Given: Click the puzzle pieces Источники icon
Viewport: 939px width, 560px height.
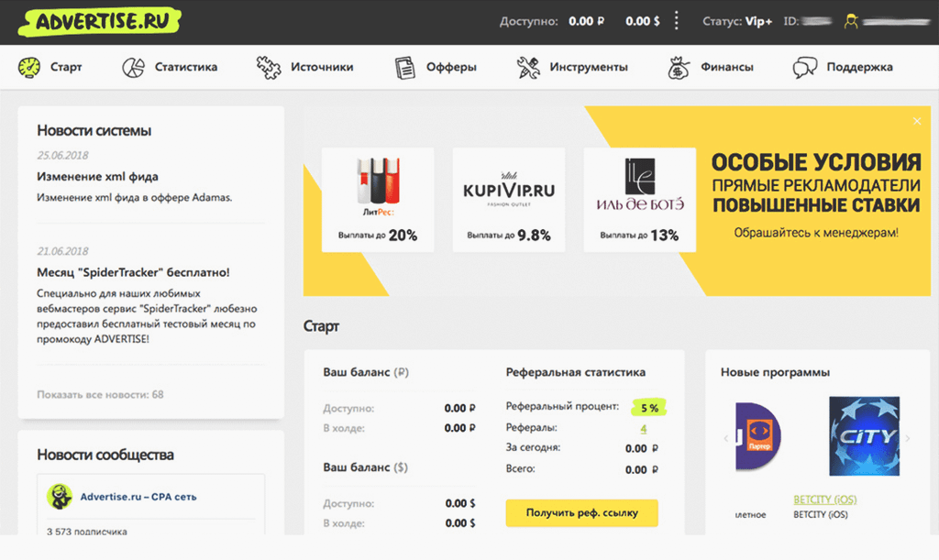Looking at the screenshot, I should tap(269, 67).
